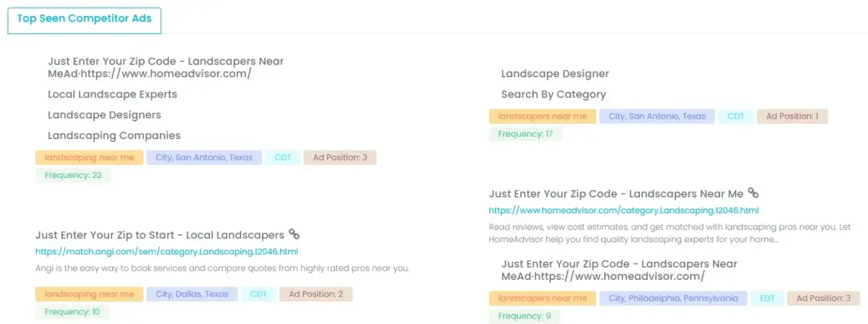
Task: Select the 'City, Dallas, Texas' tag
Action: pos(192,294)
